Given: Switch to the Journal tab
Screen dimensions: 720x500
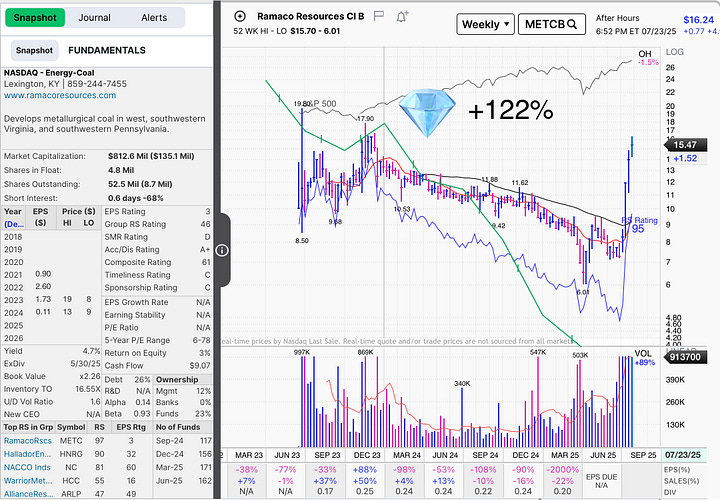Looking at the screenshot, I should point(94,18).
